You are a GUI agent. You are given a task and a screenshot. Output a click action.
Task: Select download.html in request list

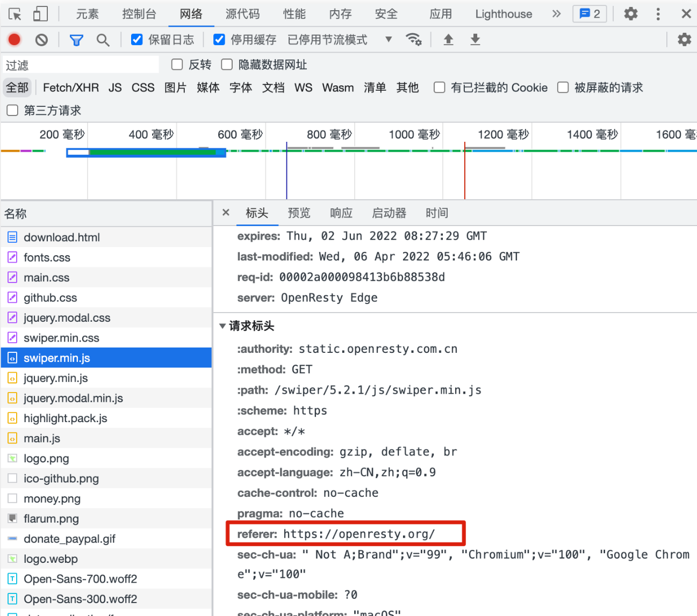coord(106,237)
